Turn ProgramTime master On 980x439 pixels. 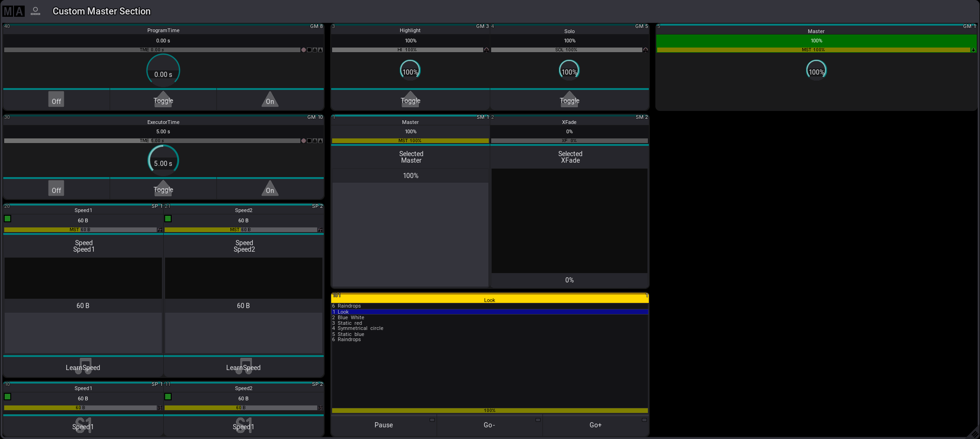click(x=270, y=100)
